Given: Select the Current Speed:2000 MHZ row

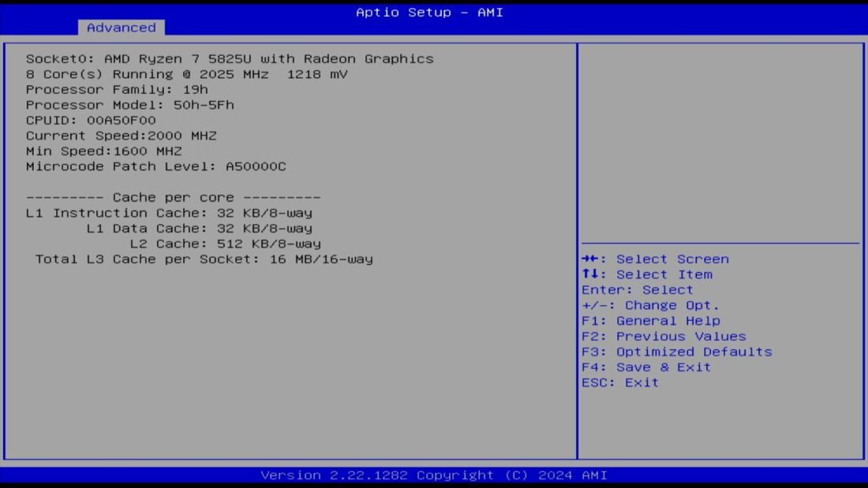Looking at the screenshot, I should (122, 136).
